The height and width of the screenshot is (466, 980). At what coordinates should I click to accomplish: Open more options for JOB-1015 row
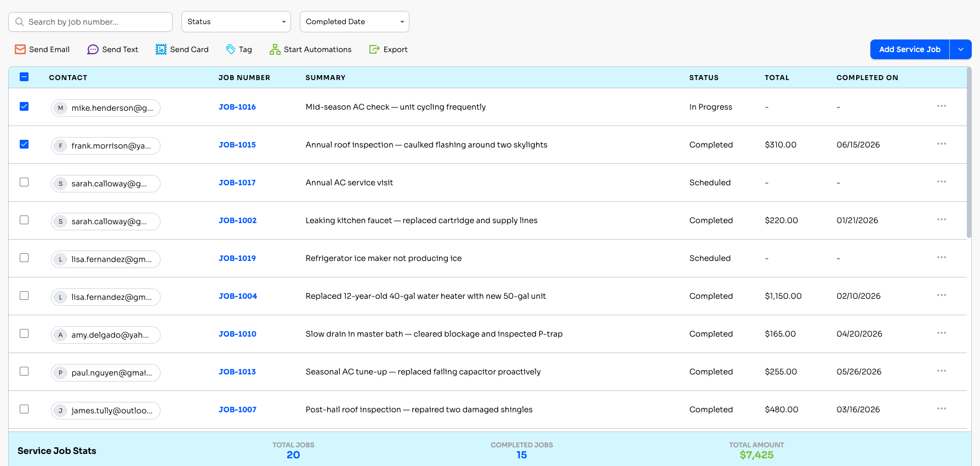(942, 144)
